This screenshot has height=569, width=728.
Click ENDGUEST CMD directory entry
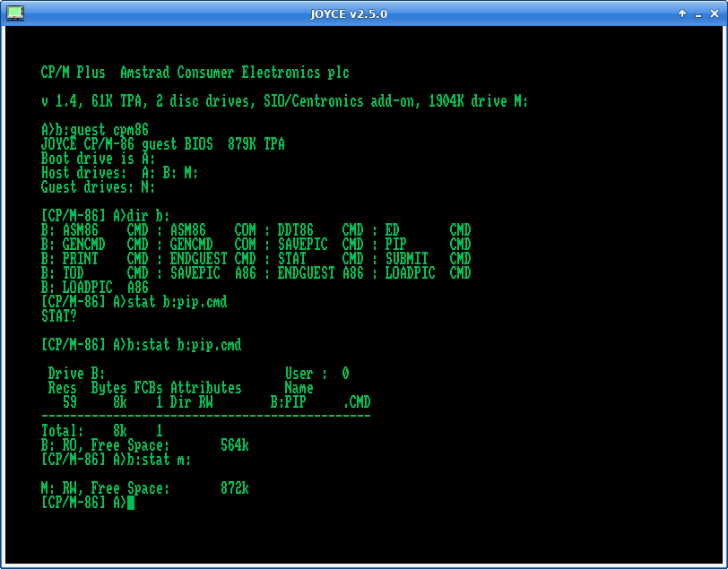click(213, 259)
